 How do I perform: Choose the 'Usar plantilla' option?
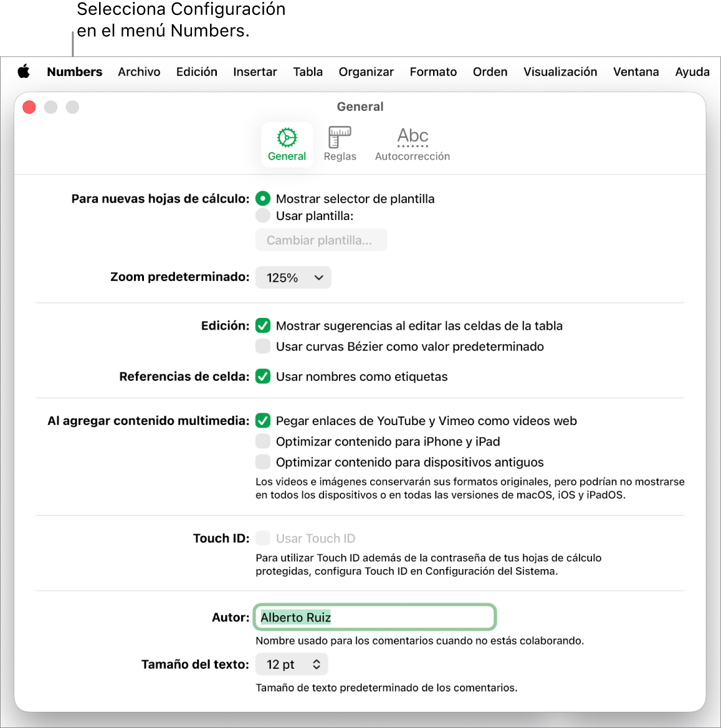[262, 216]
